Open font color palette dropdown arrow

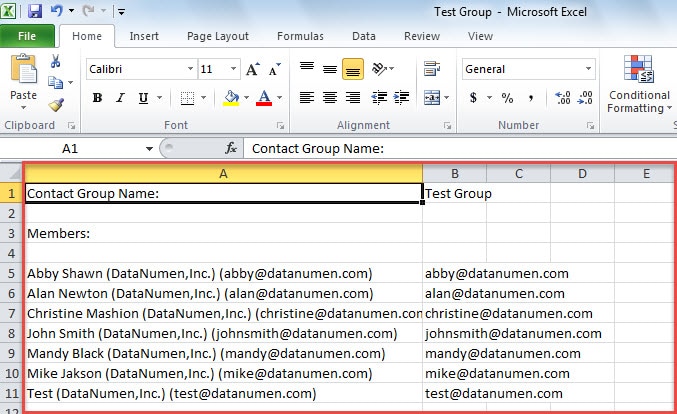click(x=279, y=98)
